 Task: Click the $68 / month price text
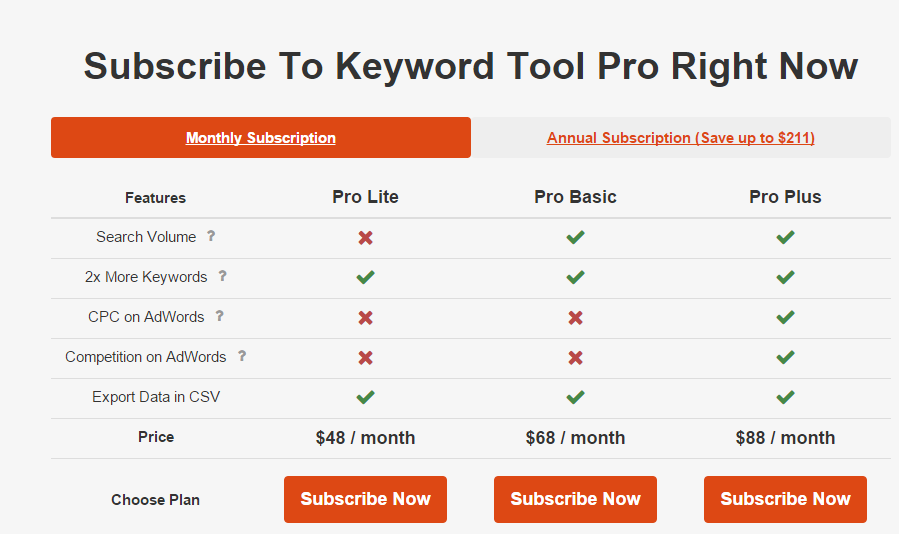coord(575,438)
